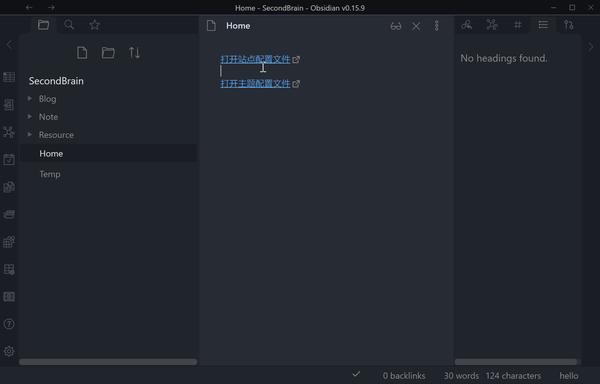Click the file icon beside Home title

pos(211,26)
